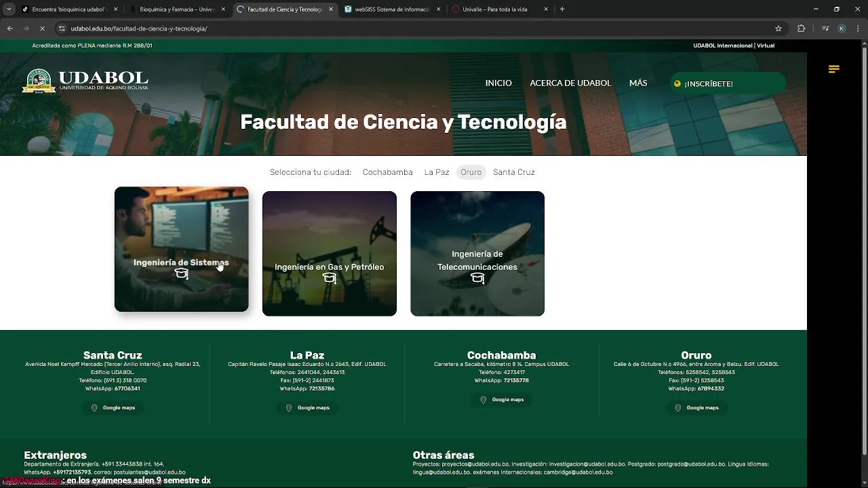Click the browser forward arrow

coord(26,28)
